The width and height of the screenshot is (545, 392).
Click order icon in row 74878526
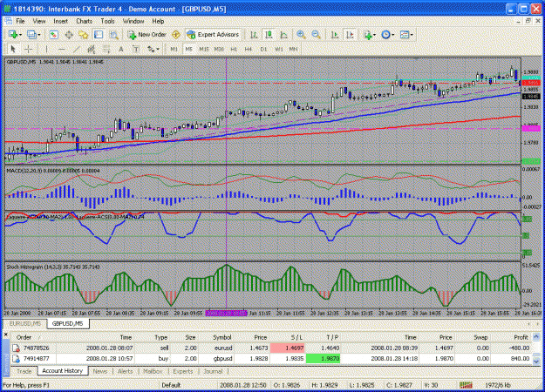(x=16, y=348)
